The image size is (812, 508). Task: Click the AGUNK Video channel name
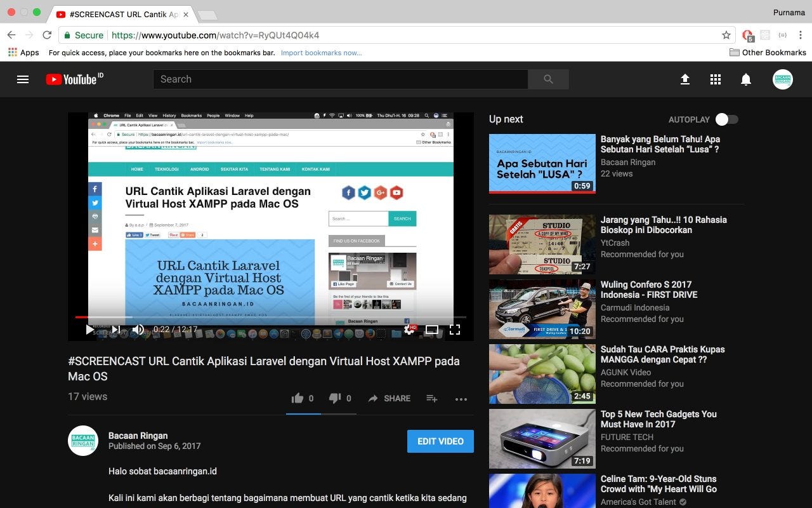[x=625, y=372]
